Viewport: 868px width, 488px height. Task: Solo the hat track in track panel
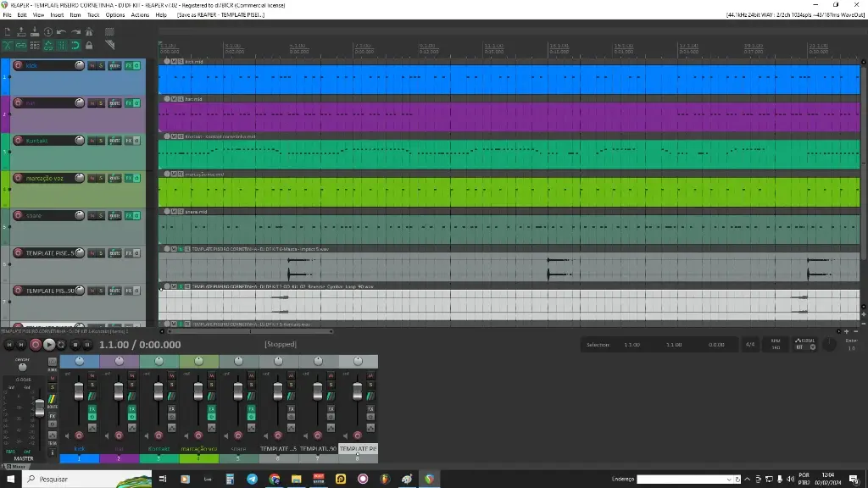point(101,103)
